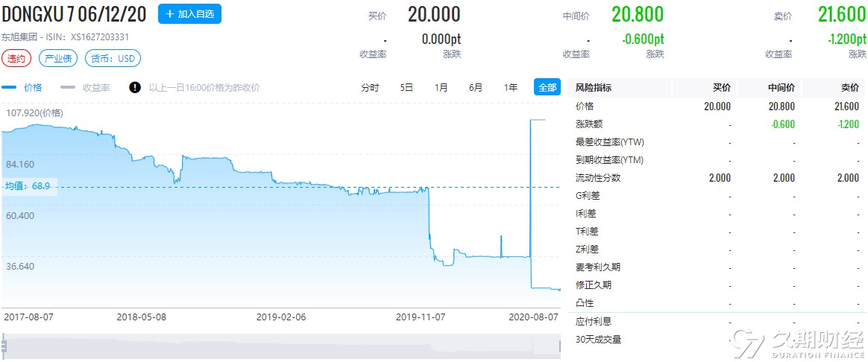Image resolution: width=868 pixels, height=362 pixels.
Task: Click the 风险指标 table header
Action: click(594, 88)
